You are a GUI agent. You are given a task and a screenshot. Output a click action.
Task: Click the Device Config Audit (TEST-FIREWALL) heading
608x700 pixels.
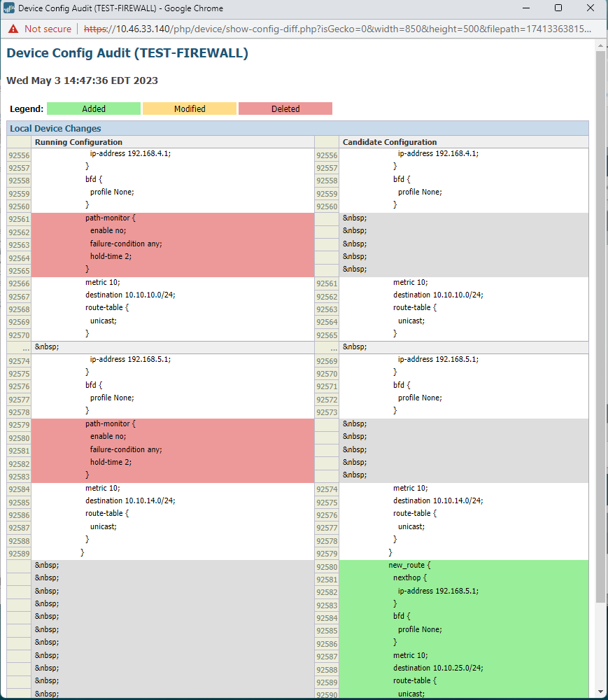point(127,52)
